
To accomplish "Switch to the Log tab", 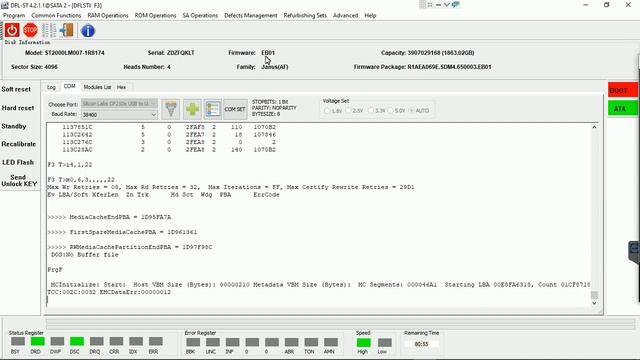I will tap(51, 87).
